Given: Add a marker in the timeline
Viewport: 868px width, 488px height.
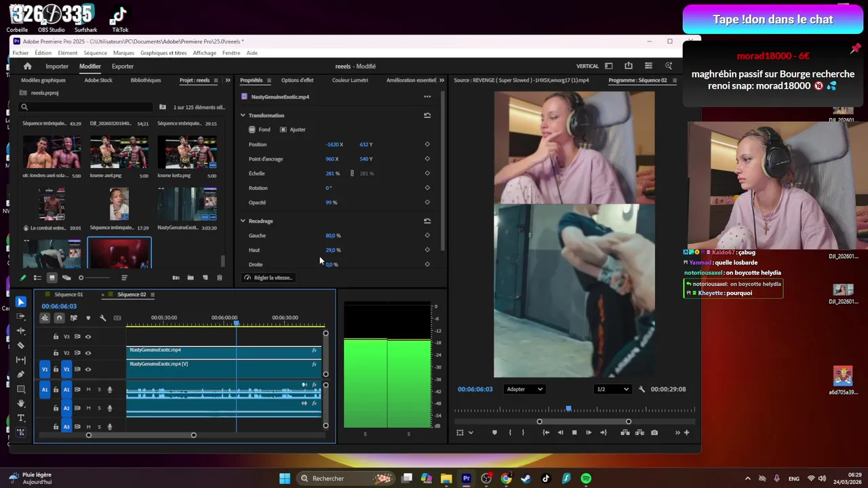Looking at the screenshot, I should pyautogui.click(x=88, y=318).
